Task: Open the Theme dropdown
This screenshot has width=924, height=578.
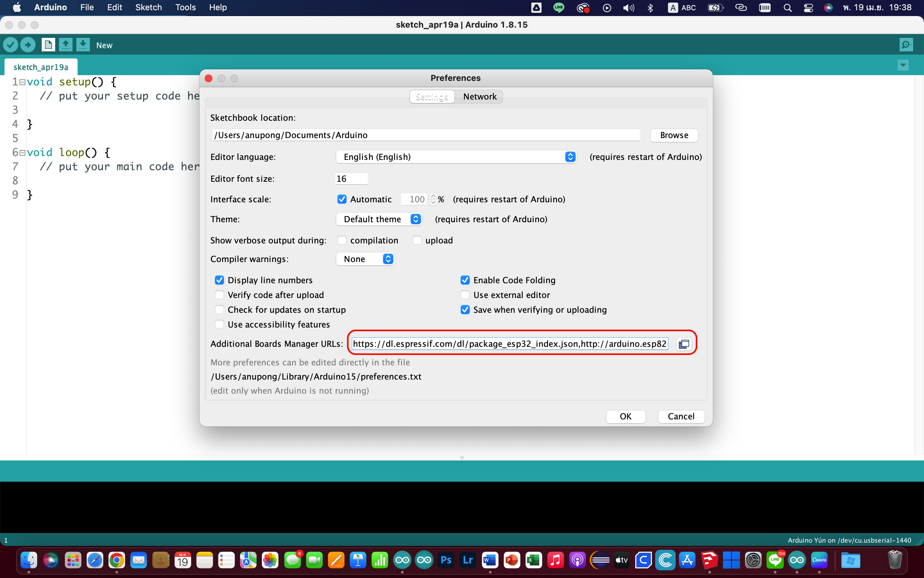Action: coord(379,219)
